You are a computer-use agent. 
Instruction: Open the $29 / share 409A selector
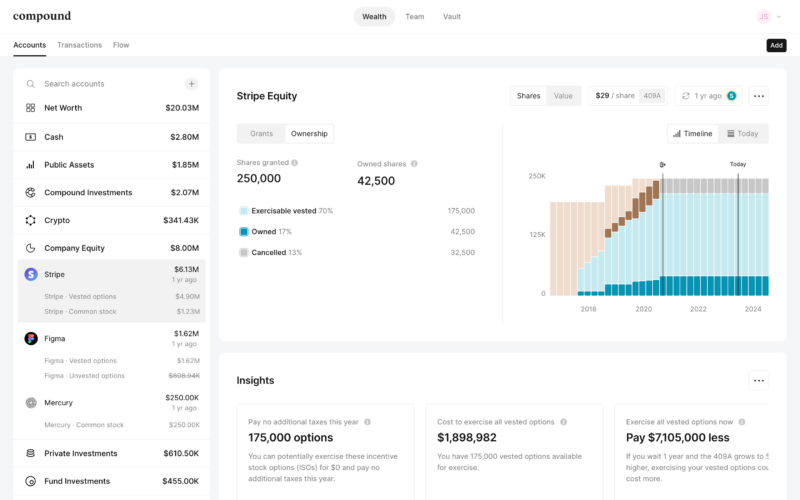pos(628,96)
